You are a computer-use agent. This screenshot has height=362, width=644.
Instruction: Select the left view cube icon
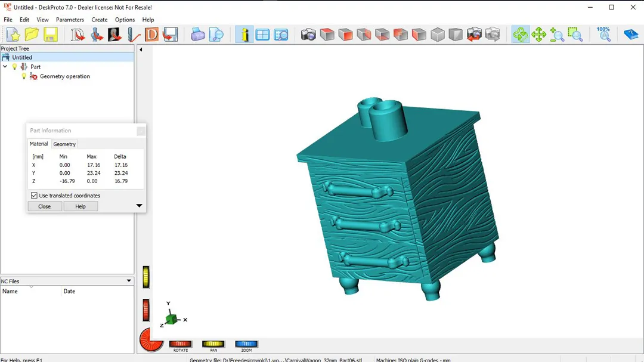tap(419, 35)
